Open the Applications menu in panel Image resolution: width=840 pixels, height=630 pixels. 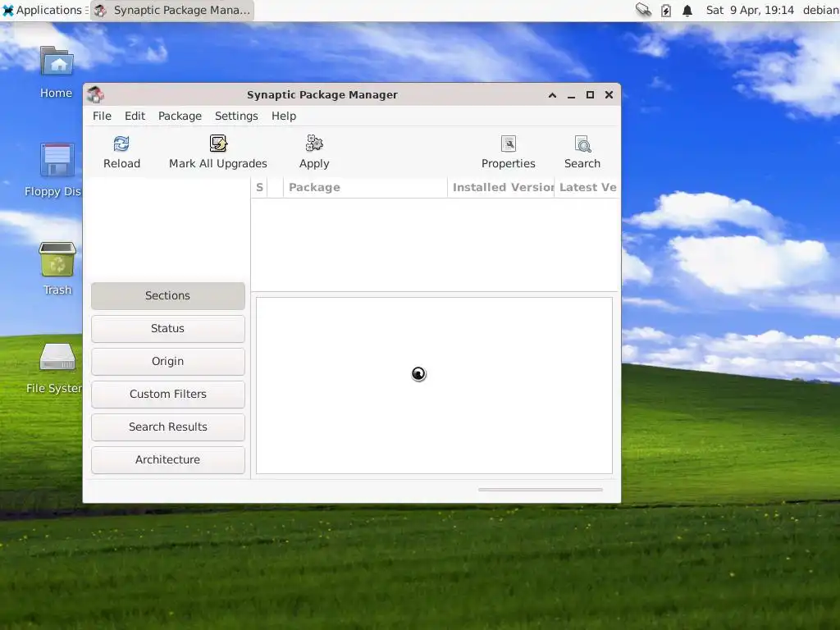point(43,10)
